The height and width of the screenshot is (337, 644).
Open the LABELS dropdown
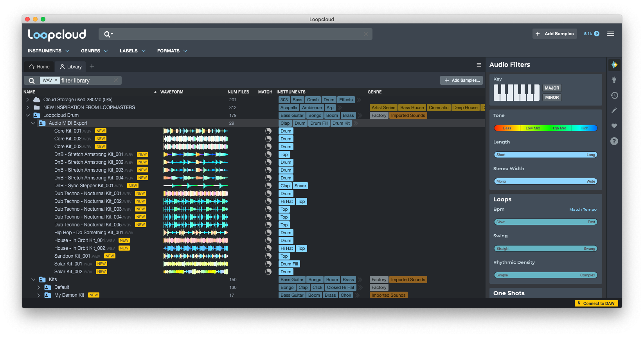pos(133,51)
